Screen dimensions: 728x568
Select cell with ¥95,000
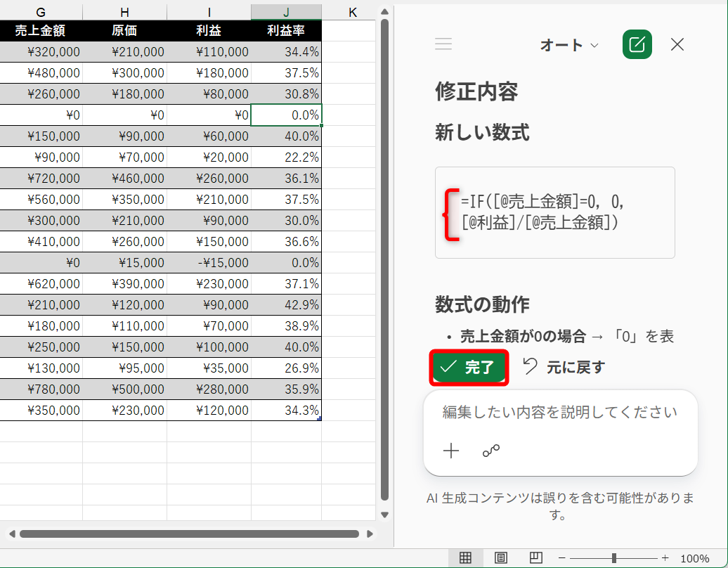click(x=124, y=368)
